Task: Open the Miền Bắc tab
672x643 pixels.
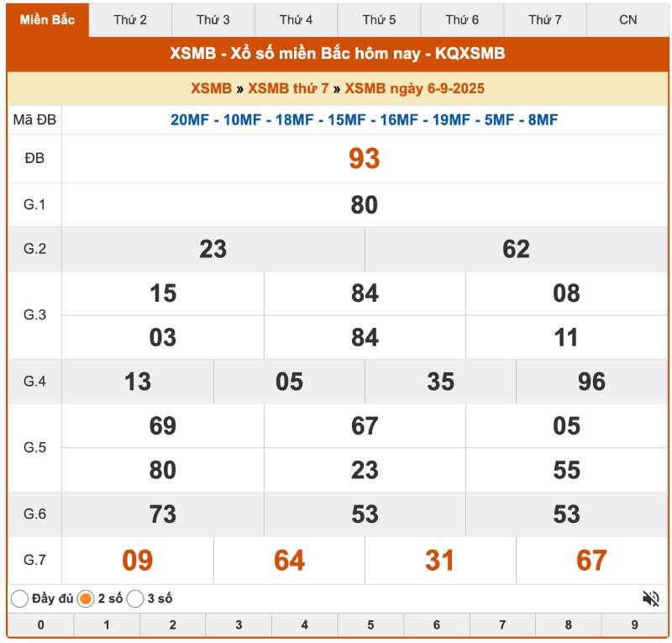Action: [47, 19]
